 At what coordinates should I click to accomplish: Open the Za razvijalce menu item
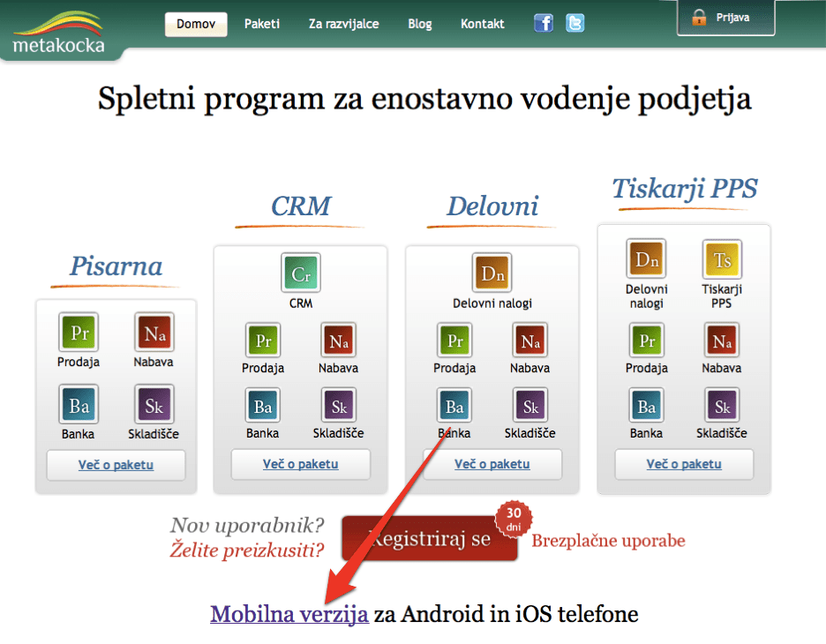[x=343, y=24]
